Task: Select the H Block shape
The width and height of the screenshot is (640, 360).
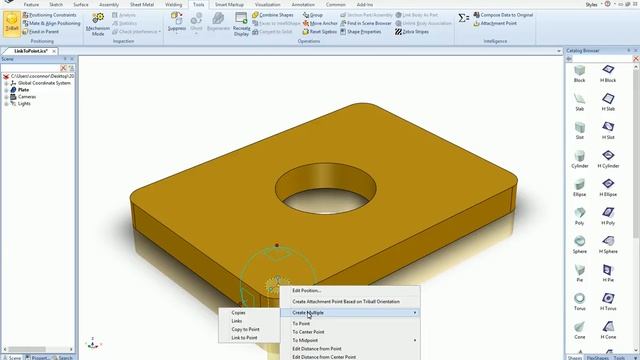Action: 608,73
